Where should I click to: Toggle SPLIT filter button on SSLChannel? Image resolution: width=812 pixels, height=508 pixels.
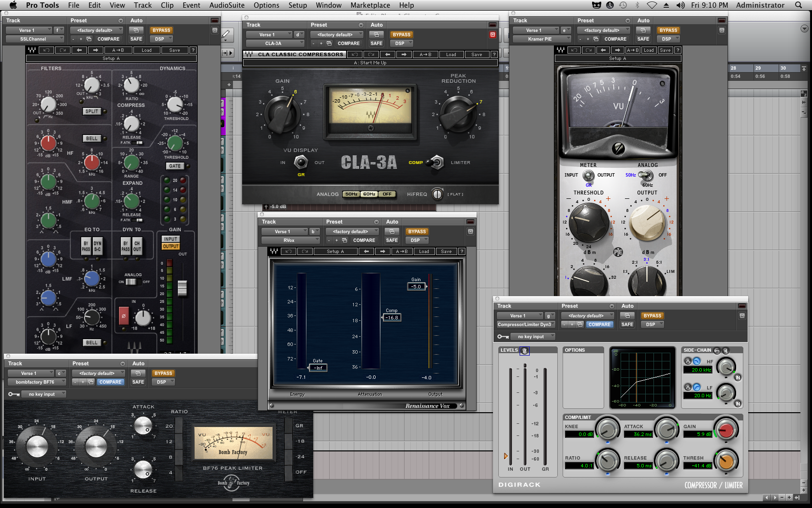[91, 111]
